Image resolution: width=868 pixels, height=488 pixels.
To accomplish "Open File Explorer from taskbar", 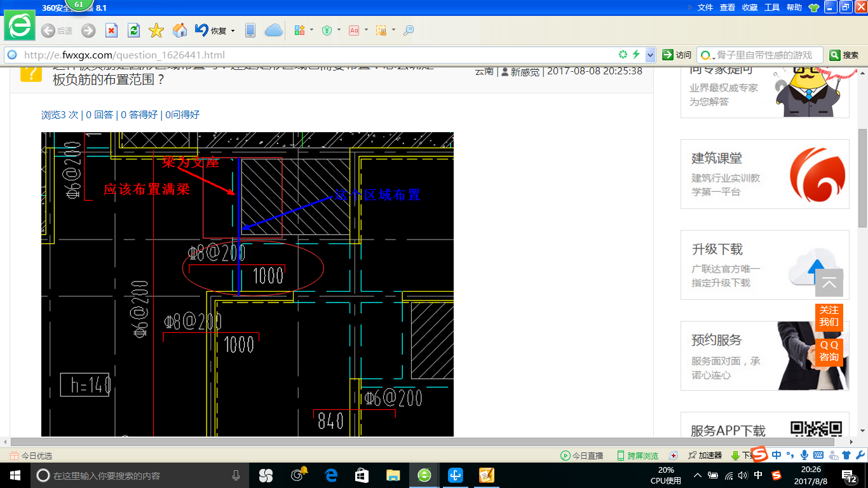I will (393, 475).
